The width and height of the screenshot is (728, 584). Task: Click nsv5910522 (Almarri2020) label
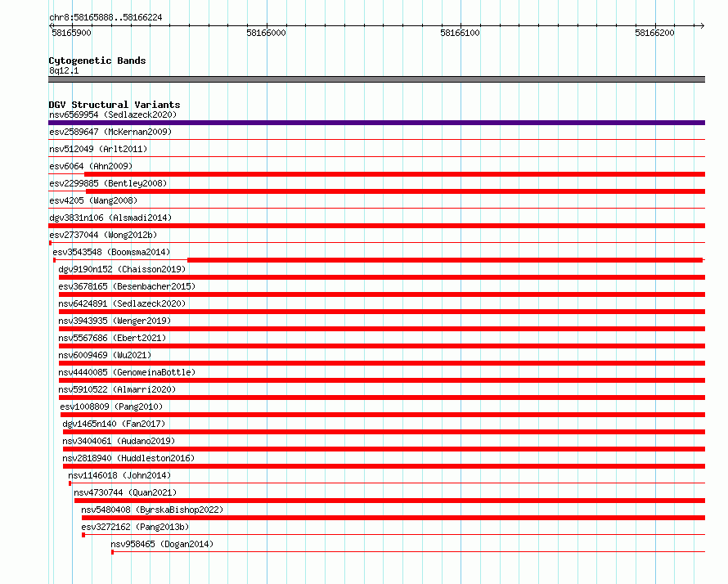tap(117, 389)
